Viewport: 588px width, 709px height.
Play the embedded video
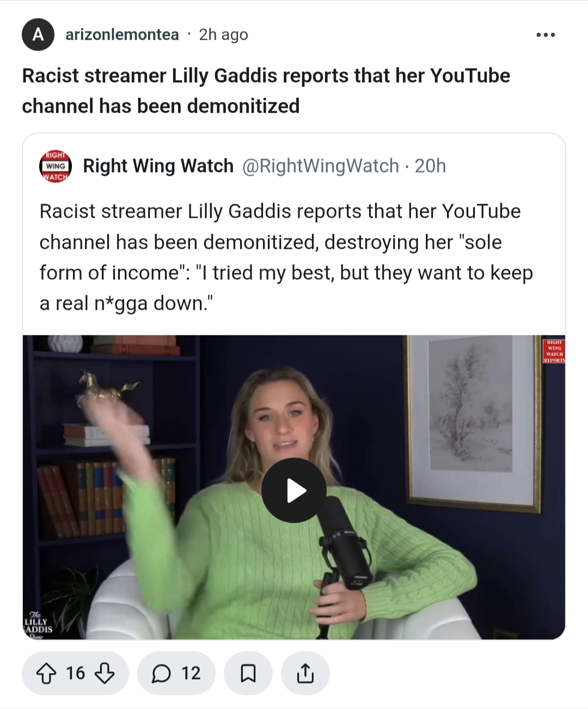click(294, 490)
